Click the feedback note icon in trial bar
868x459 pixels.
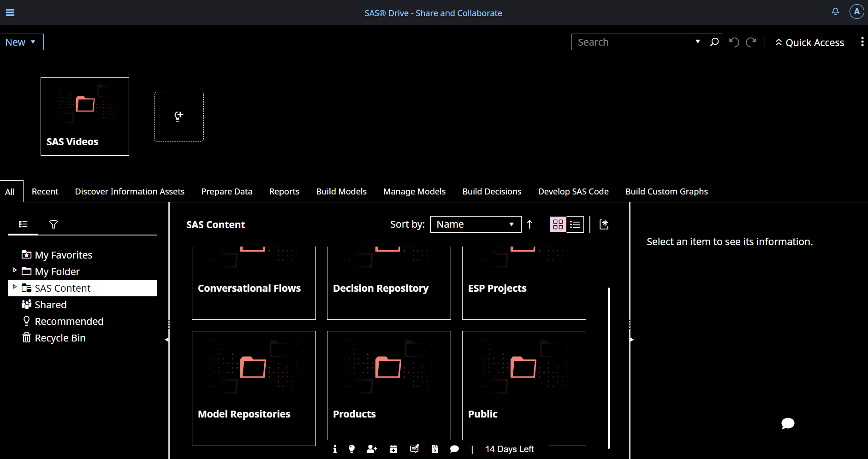pos(414,449)
